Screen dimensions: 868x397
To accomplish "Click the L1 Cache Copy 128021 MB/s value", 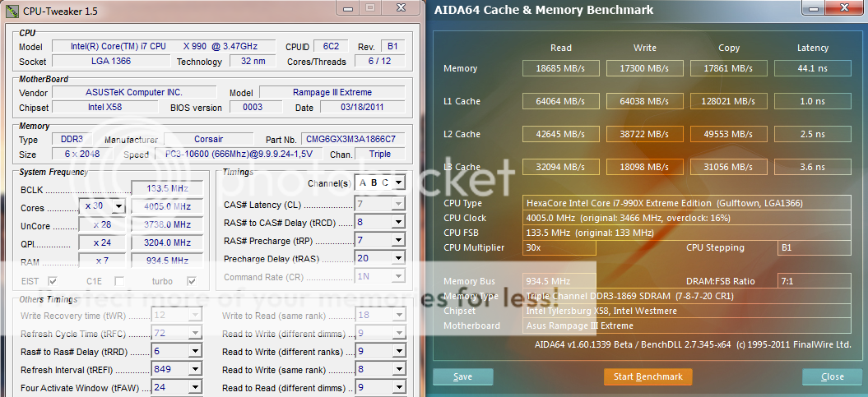I will point(729,101).
